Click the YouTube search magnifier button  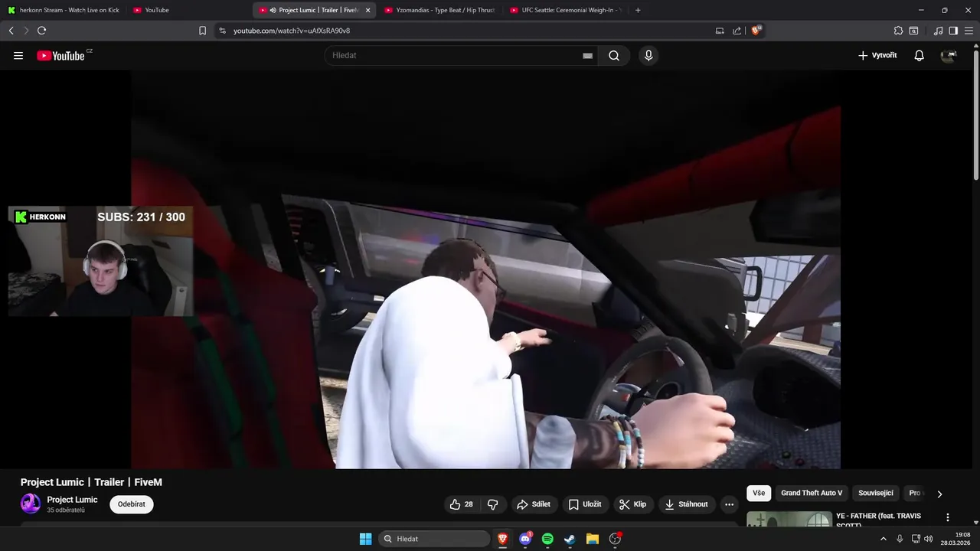coord(614,55)
